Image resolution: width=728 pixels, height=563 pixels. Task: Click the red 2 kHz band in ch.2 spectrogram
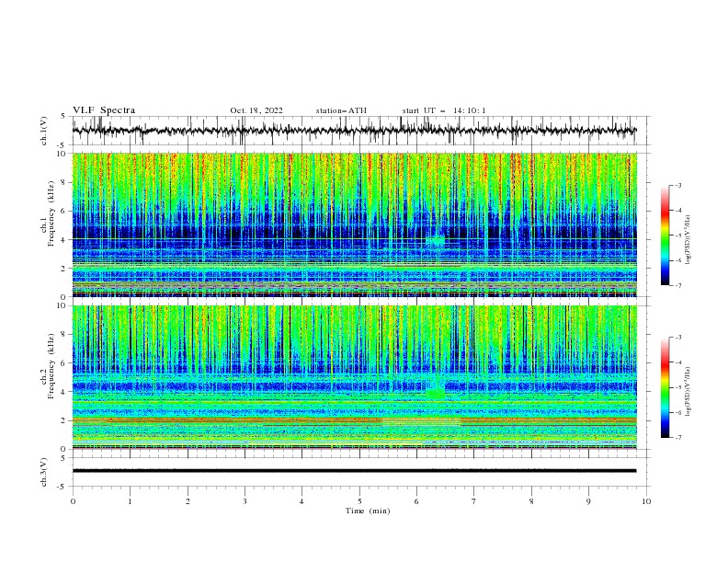(354, 420)
